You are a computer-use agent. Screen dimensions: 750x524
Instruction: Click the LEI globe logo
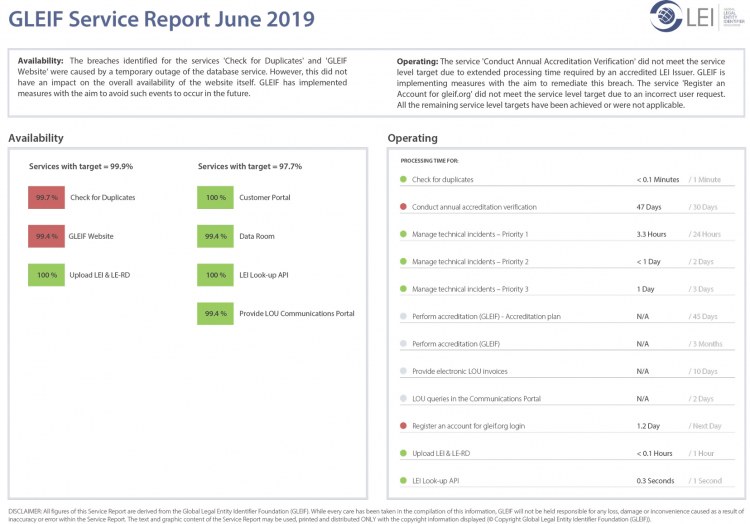pos(667,17)
